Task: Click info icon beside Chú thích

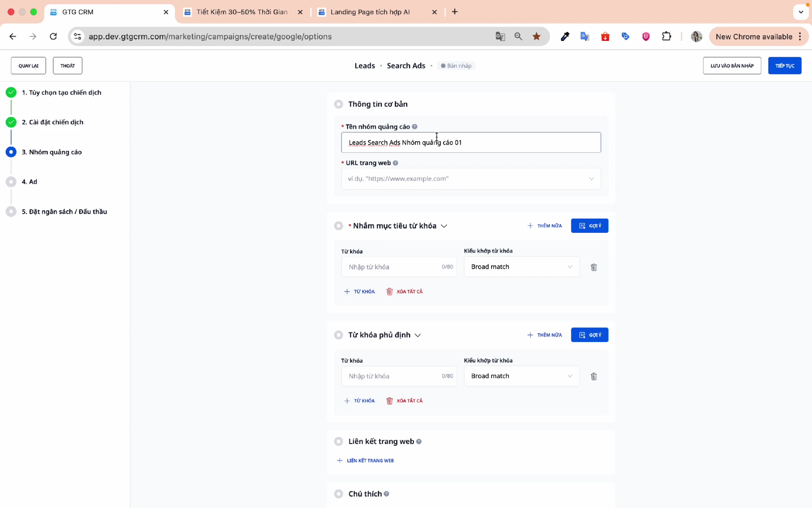Action: point(386,494)
